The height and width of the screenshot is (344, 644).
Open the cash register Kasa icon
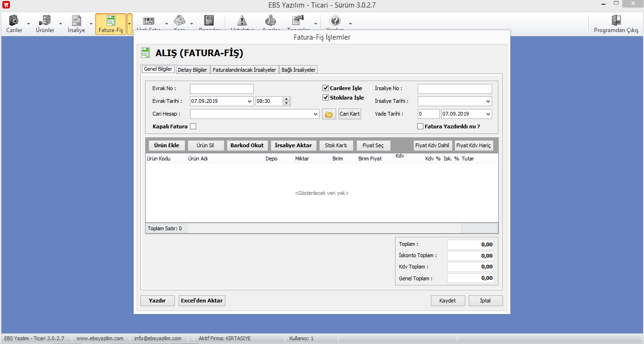coord(179,21)
